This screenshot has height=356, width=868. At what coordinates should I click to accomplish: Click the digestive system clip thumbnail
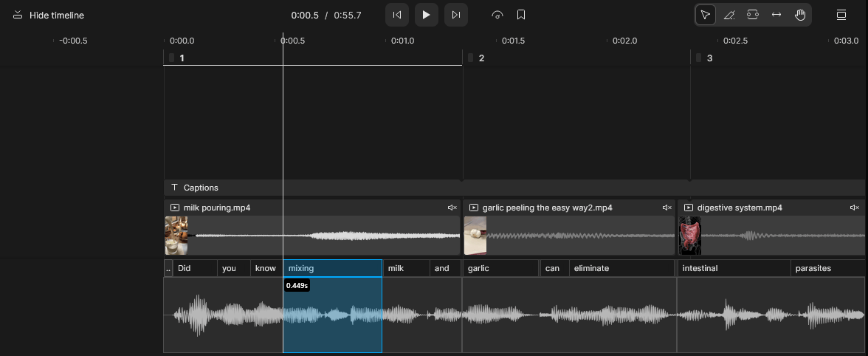[689, 236]
